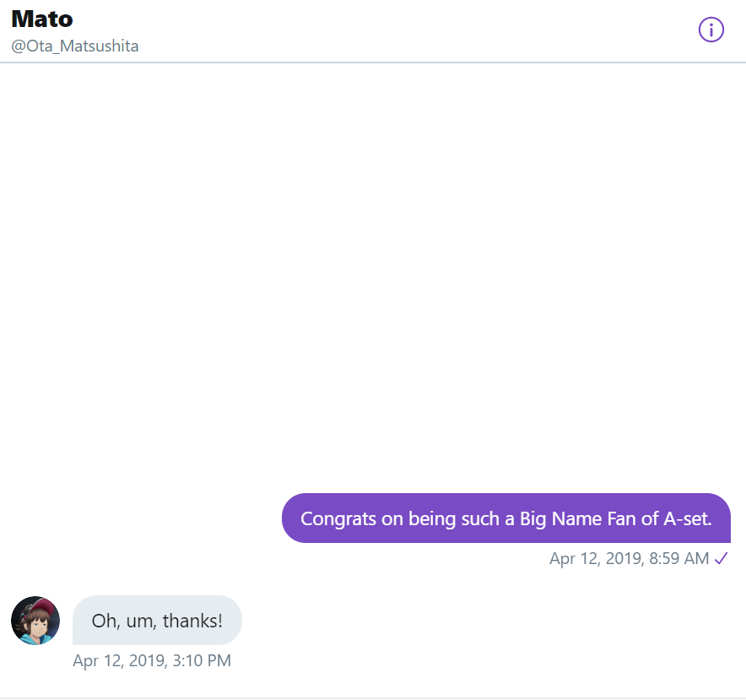Click "Apr 12, 2019" under the reply
The image size is (746, 700).
coord(118,660)
